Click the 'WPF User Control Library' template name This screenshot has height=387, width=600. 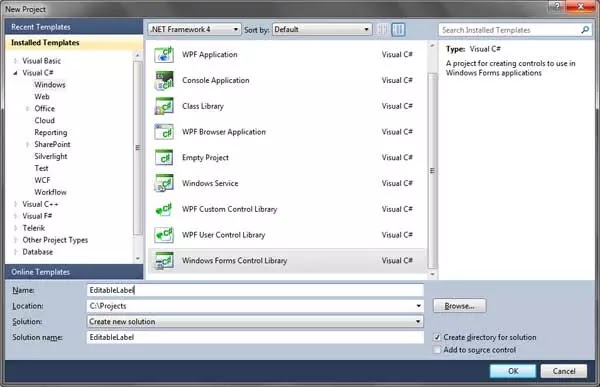coord(223,235)
